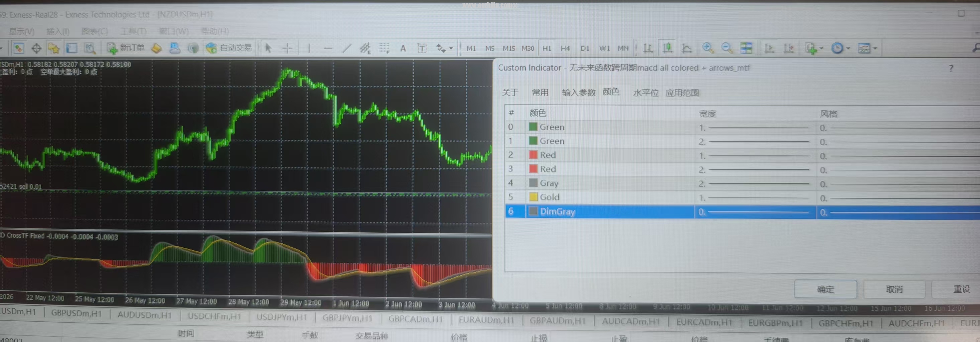The image size is (980, 342).
Task: Switch to USDJPYm,H1 chart tab
Action: 282,317
